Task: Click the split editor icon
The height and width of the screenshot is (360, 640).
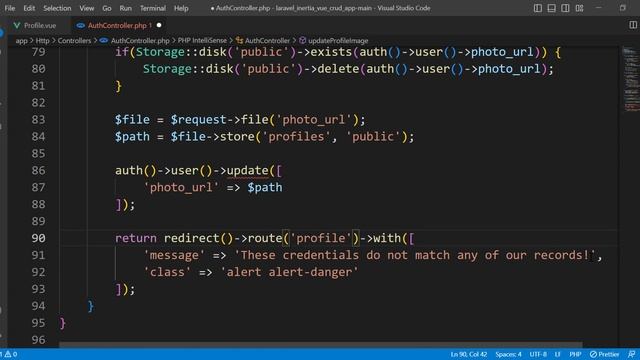Action: pos(633,25)
